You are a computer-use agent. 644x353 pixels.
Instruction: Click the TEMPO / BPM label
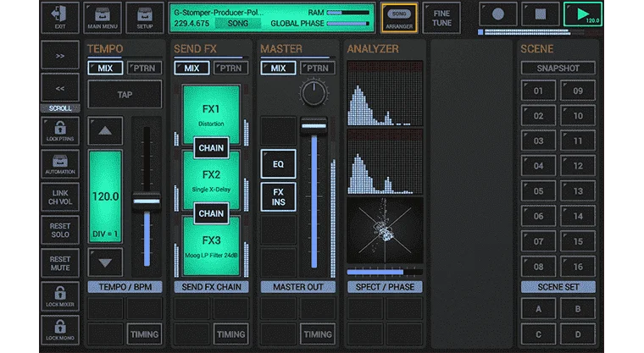point(125,287)
